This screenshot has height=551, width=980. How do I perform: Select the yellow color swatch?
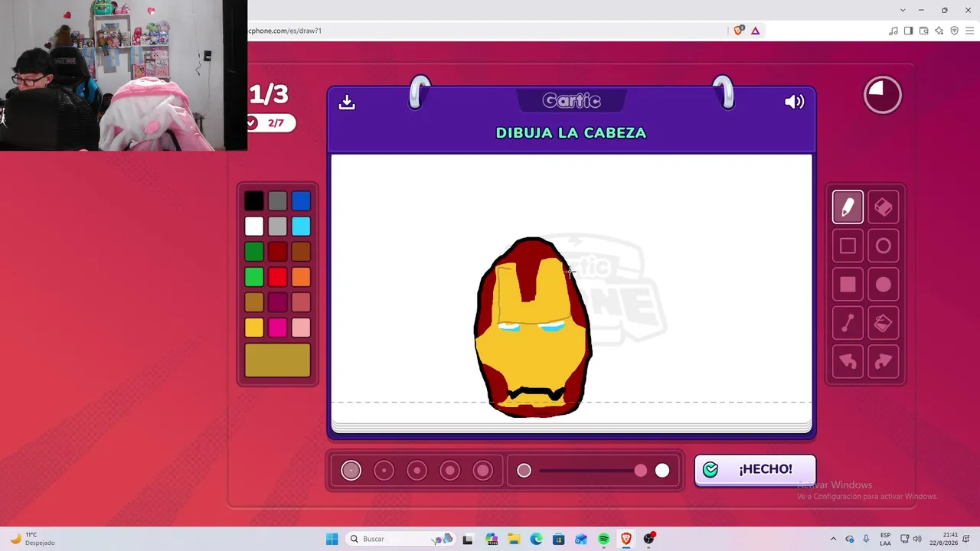(x=254, y=328)
